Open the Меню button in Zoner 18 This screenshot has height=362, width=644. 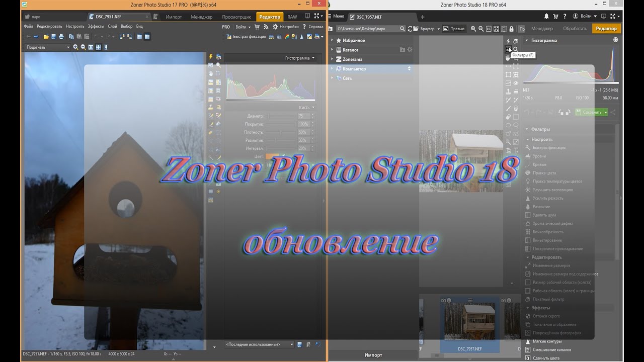click(336, 17)
